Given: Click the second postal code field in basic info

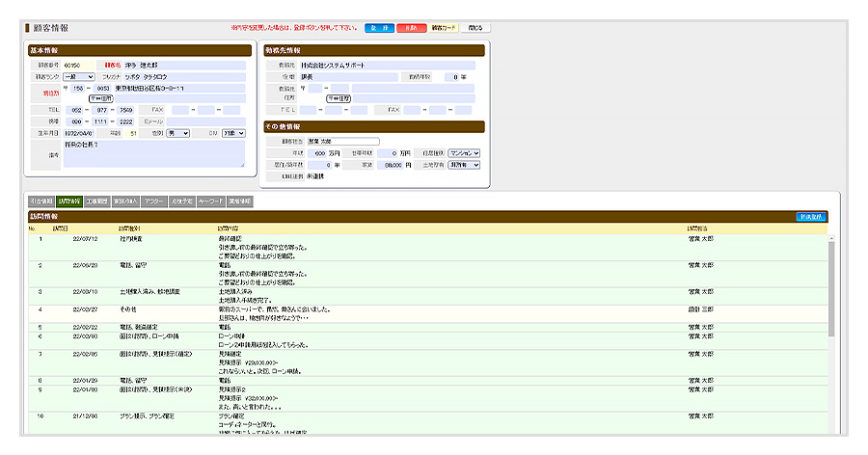Looking at the screenshot, I should pos(102,88).
